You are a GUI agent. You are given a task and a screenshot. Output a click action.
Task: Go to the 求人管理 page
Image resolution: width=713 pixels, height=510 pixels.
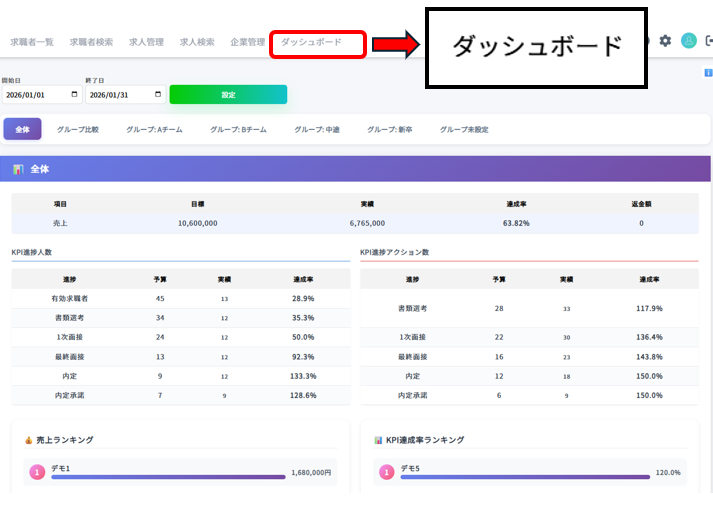pyautogui.click(x=146, y=42)
